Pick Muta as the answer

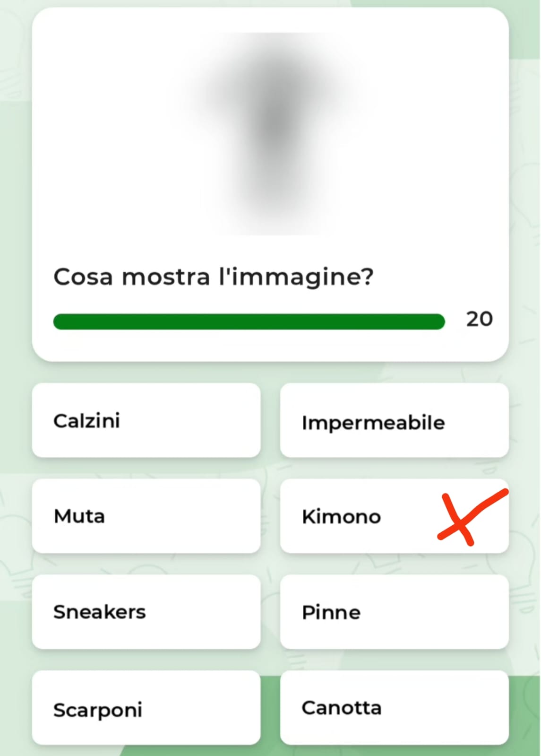(146, 516)
